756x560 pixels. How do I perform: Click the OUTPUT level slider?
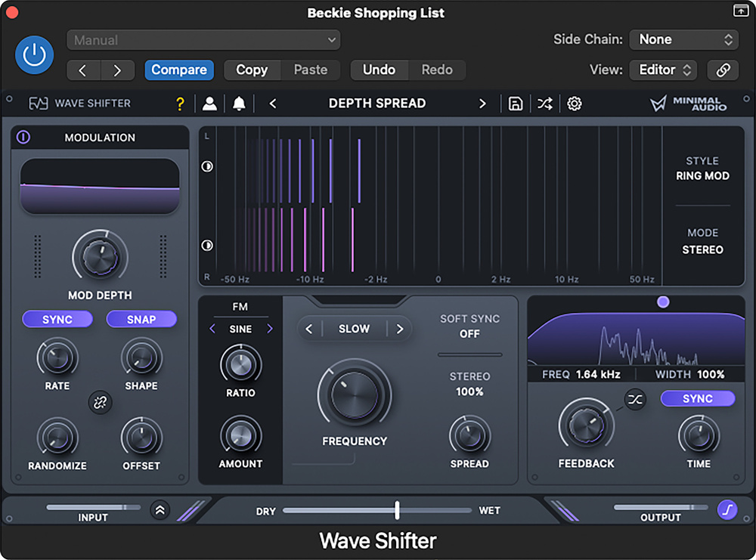[661, 507]
